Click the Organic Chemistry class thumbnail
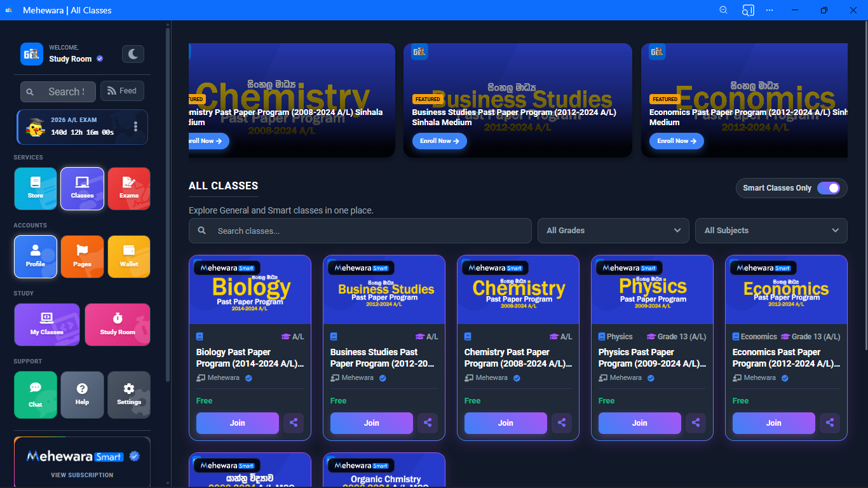The image size is (868, 488). point(384,470)
